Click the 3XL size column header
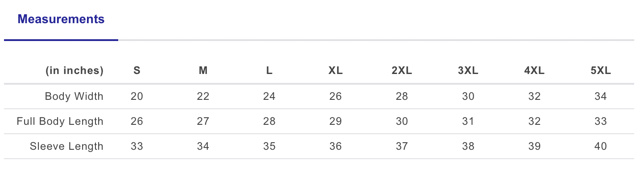This screenshot has height=189, width=644. (468, 70)
